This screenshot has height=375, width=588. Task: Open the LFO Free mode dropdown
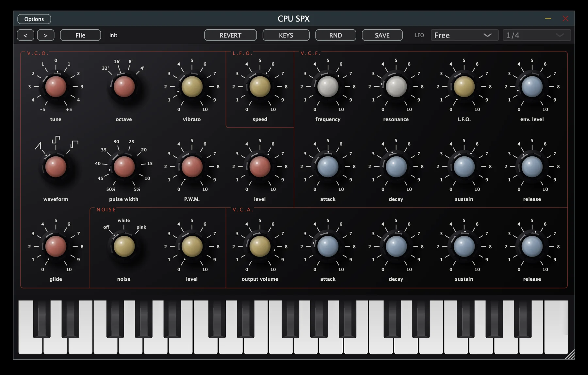[464, 35]
